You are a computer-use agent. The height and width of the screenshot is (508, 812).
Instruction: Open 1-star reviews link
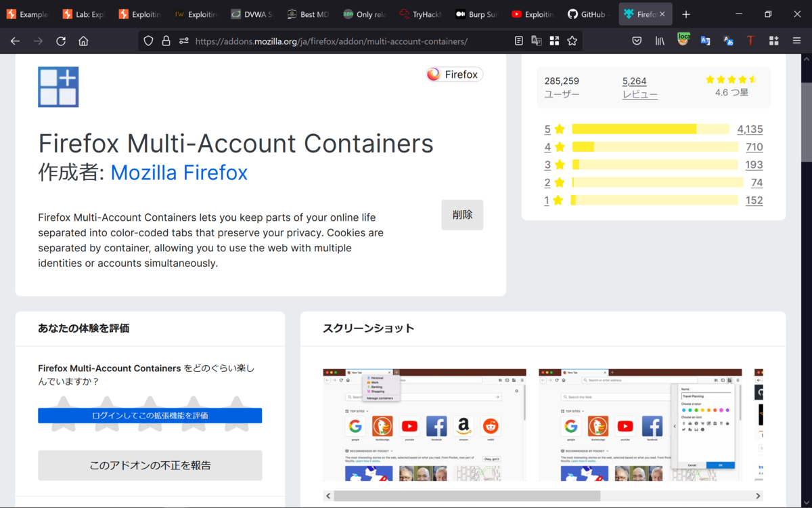click(554, 200)
